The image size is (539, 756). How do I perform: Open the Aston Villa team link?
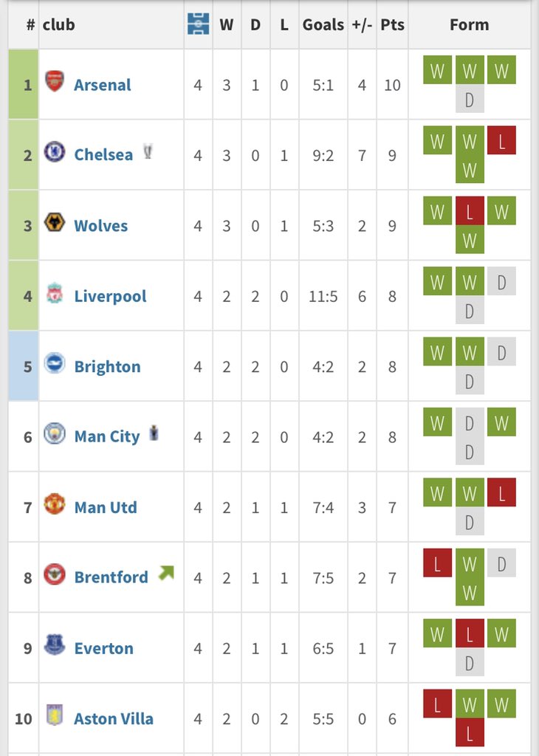click(114, 718)
